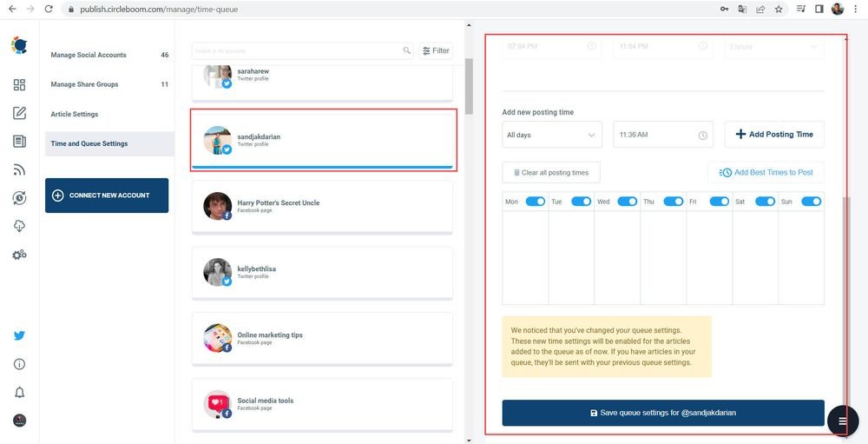
Task: Click the account list vertical scrollbar
Action: 469,86
